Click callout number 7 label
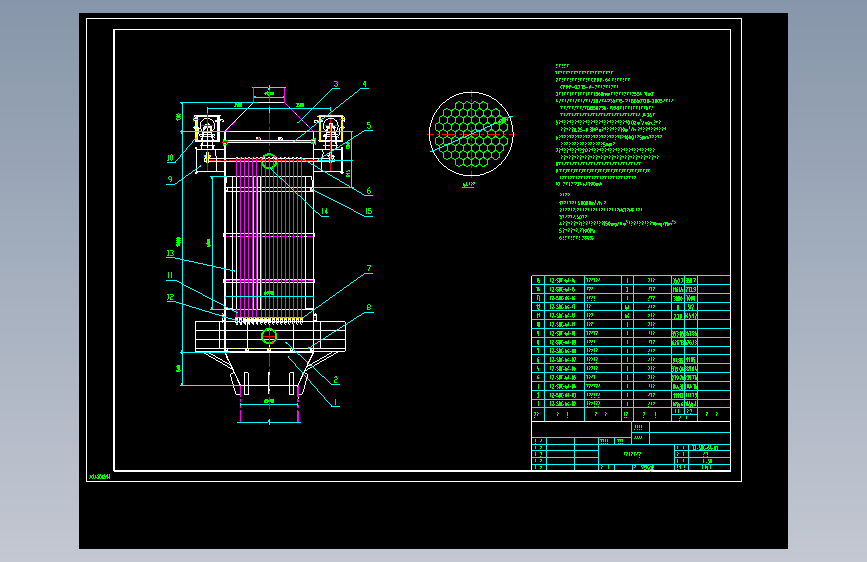 pos(369,268)
